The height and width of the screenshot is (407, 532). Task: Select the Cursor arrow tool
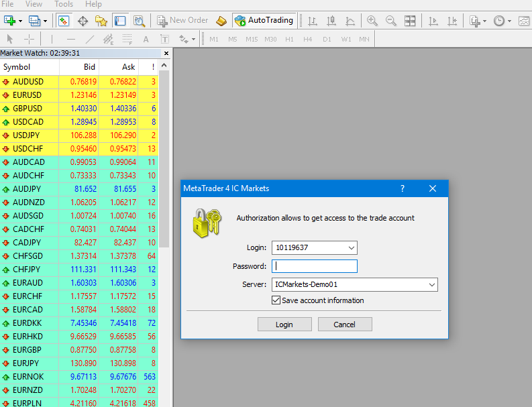pos(10,40)
